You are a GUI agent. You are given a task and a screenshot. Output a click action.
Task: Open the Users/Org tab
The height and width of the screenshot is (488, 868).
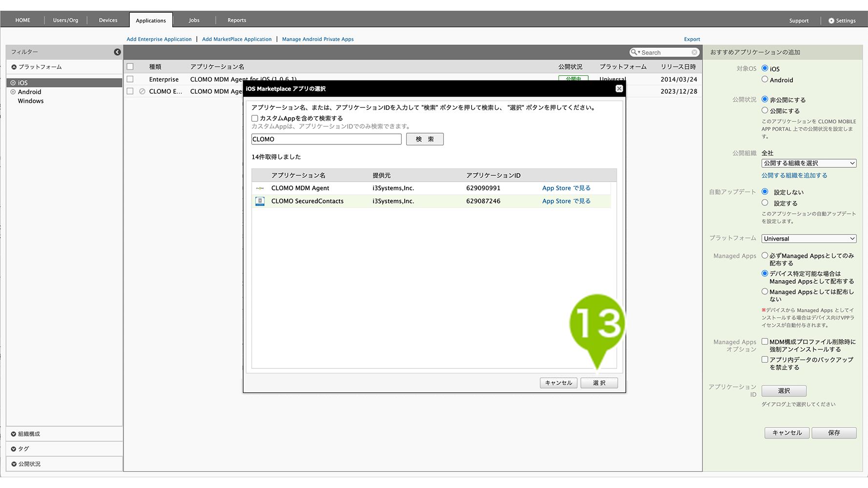[65, 20]
